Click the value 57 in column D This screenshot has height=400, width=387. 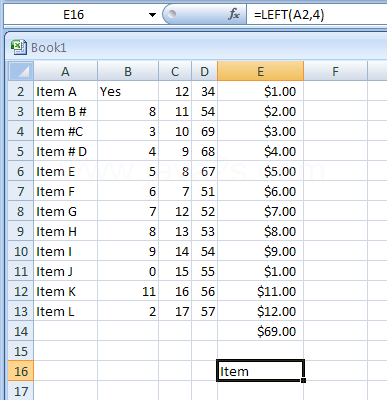point(204,311)
